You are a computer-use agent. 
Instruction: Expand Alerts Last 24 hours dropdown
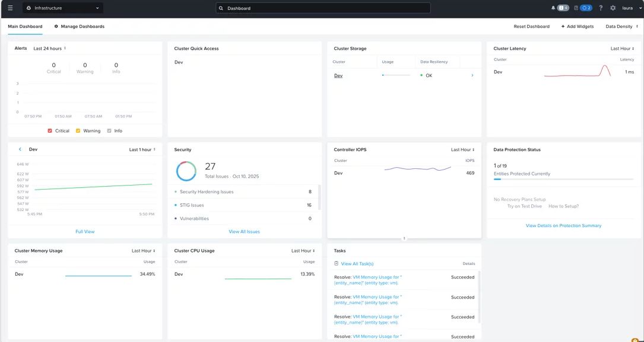(50, 49)
